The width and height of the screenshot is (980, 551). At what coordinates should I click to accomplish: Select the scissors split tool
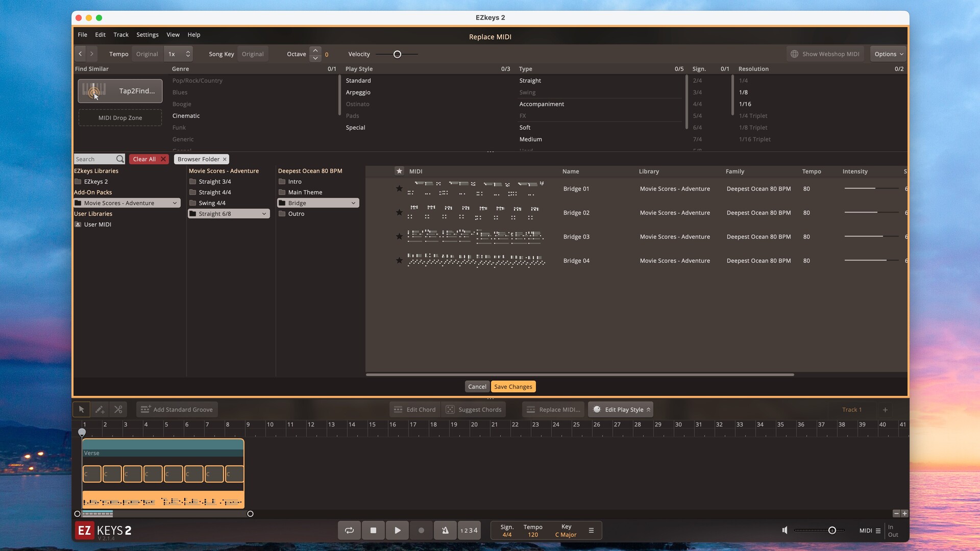tap(118, 410)
